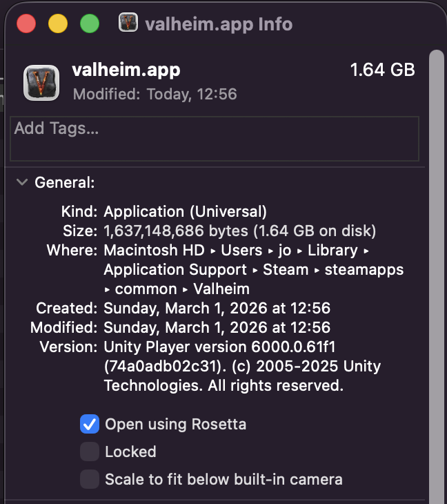Click the small Valheim icon in title bar
447x504 pixels.
[128, 23]
